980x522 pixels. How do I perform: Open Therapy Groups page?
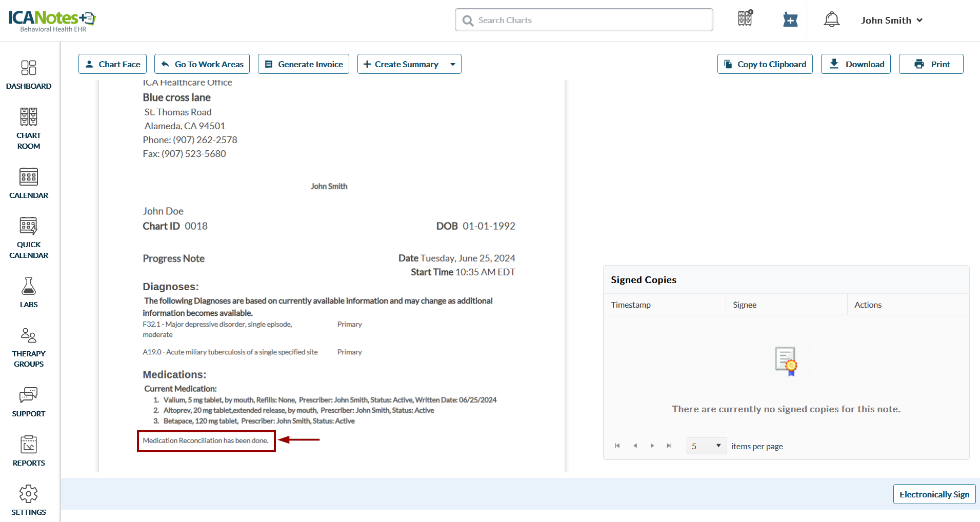pos(29,348)
